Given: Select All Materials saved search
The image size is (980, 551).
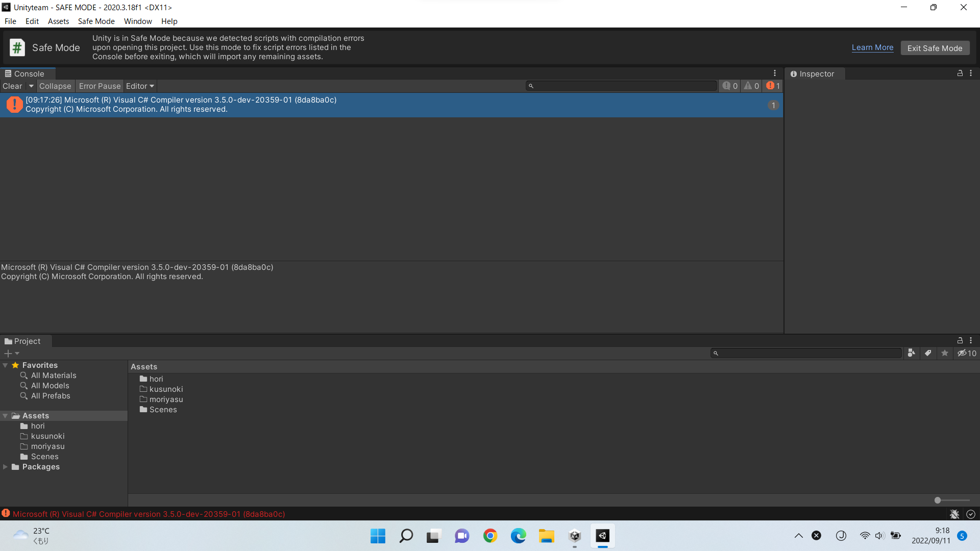Looking at the screenshot, I should pyautogui.click(x=53, y=375).
